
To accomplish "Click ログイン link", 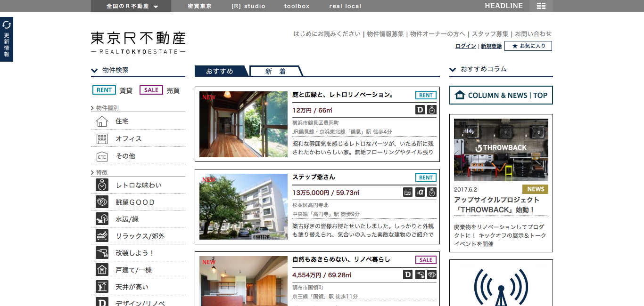I will (466, 46).
